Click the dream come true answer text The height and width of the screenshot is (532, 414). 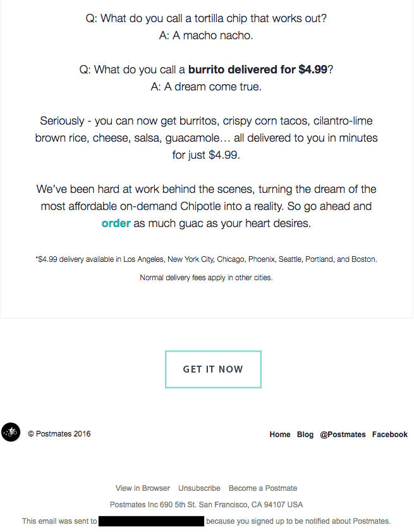207,86
